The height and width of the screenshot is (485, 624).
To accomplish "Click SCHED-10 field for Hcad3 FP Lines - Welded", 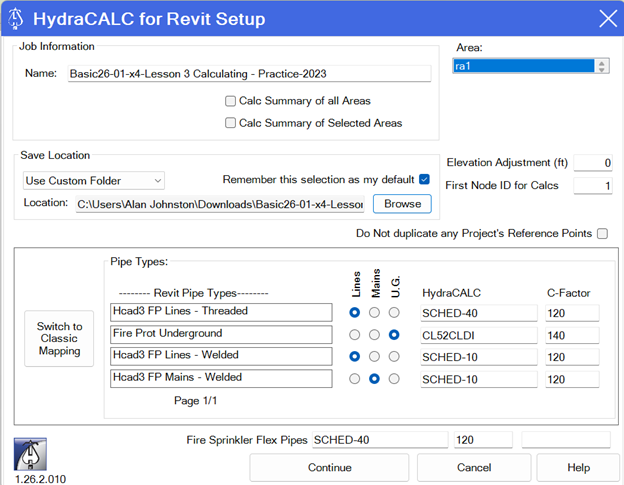I will point(479,357).
